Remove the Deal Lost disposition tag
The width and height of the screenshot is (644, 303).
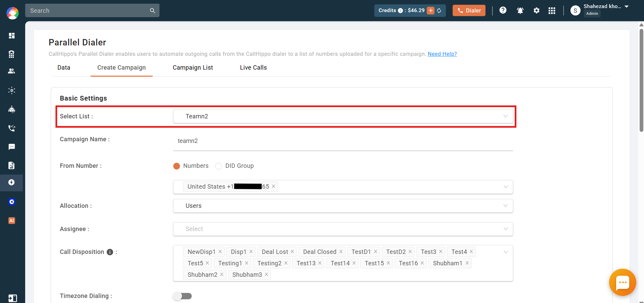pyautogui.click(x=292, y=252)
